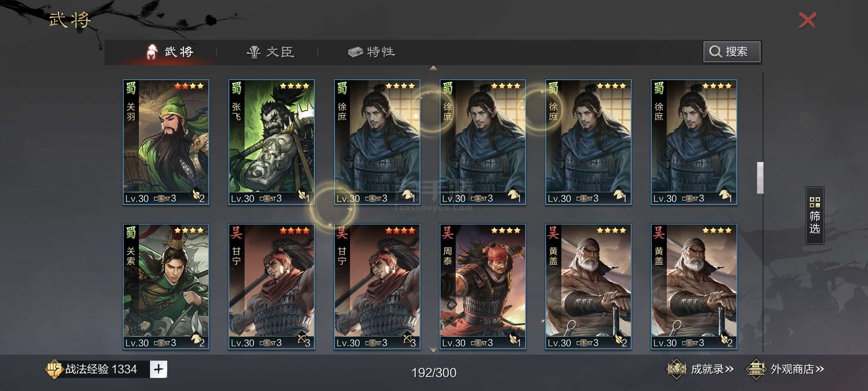This screenshot has height=391, width=868.
Task: Click the 成就录 achievement emblem icon
Action: click(x=676, y=369)
